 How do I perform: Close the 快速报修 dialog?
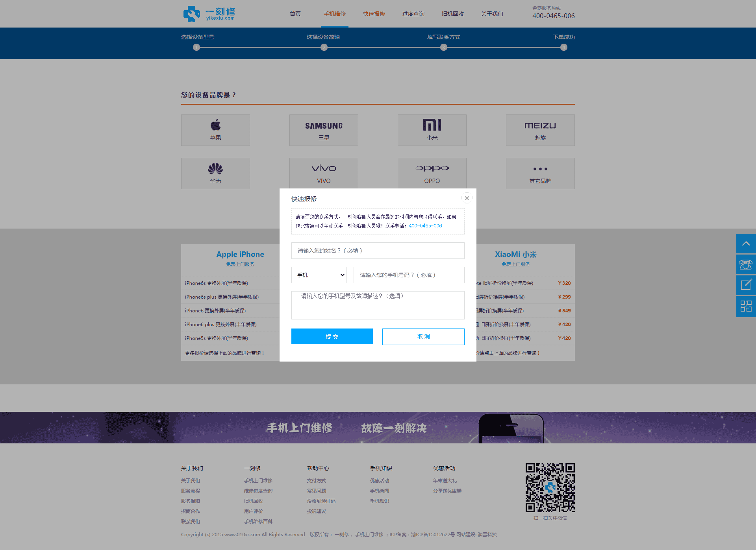click(x=467, y=198)
